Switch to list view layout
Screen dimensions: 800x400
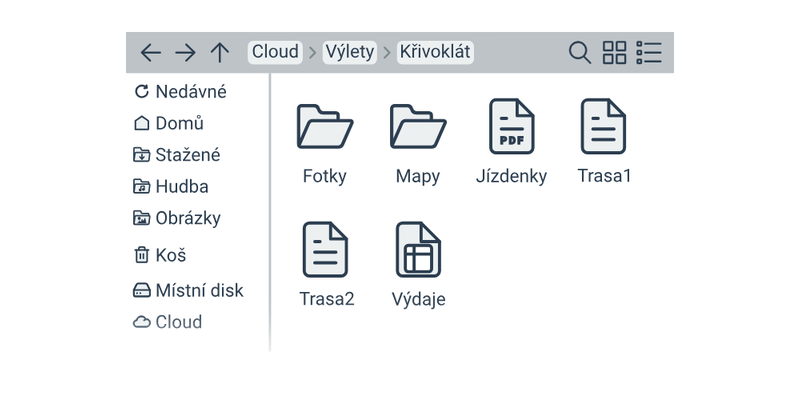(649, 52)
